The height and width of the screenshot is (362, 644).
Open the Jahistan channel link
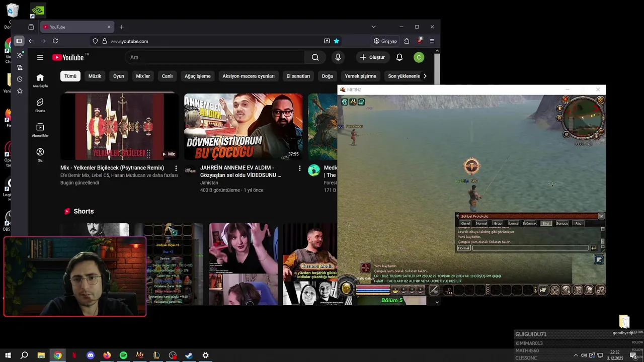pos(209,183)
